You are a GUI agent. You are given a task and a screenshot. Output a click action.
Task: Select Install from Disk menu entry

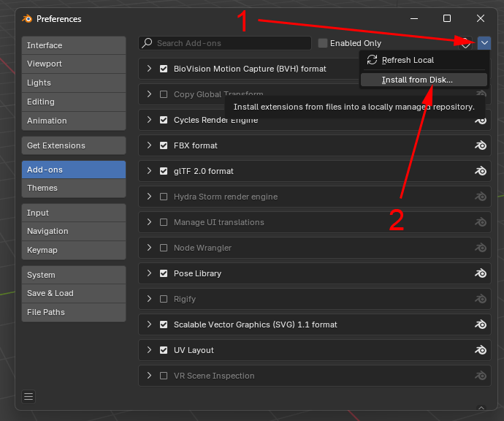416,80
